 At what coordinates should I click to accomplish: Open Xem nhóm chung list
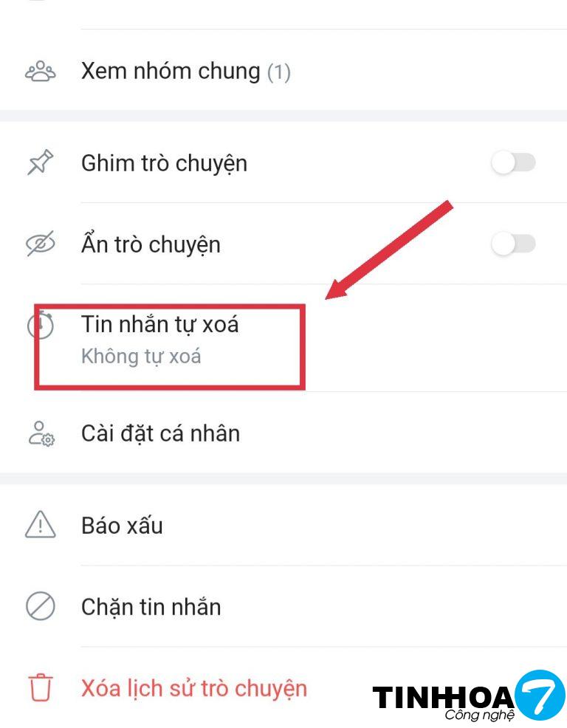[283, 72]
